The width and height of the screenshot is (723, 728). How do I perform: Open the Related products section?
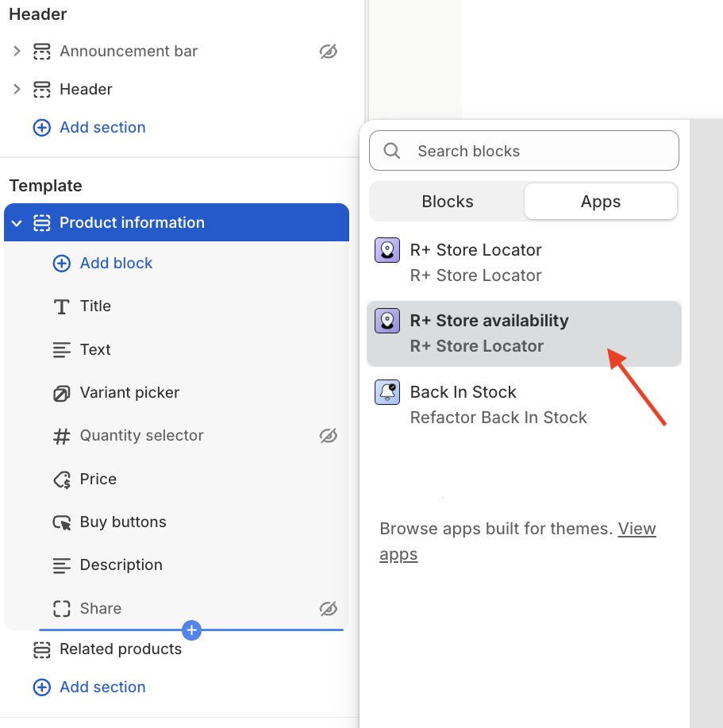pyautogui.click(x=120, y=649)
